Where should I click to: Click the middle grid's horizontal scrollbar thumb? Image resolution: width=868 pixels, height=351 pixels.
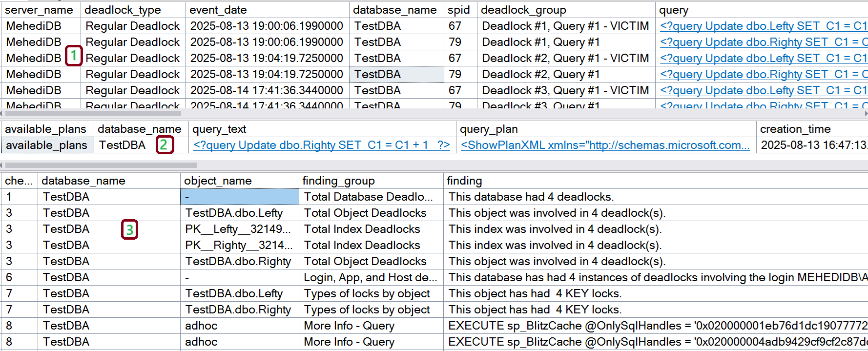tap(100, 165)
